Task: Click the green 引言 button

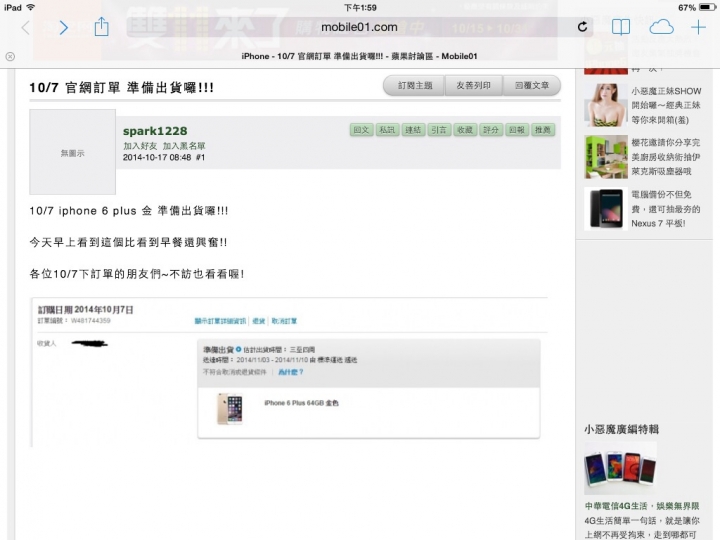Action: pos(439,130)
